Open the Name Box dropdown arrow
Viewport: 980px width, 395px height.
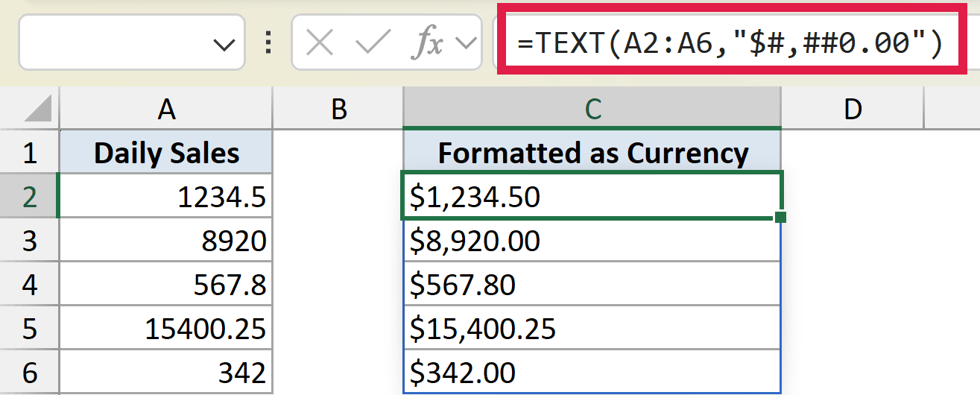tap(224, 45)
